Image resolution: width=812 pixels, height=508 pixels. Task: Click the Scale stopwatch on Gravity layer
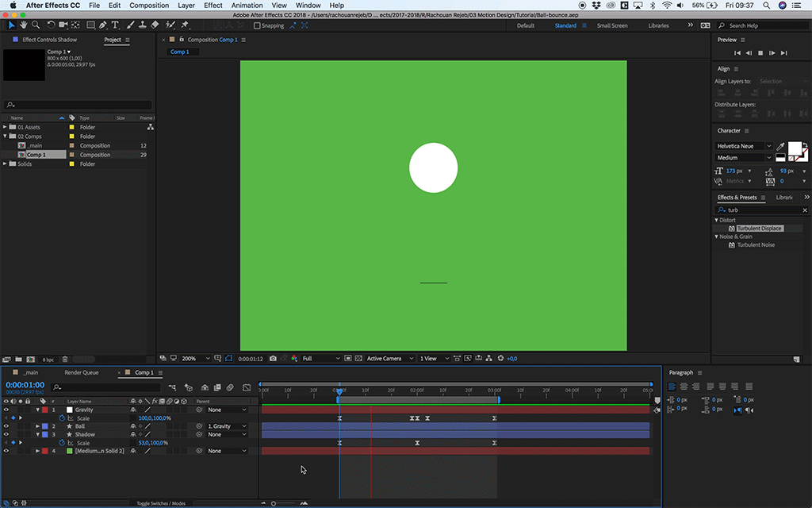(x=63, y=418)
